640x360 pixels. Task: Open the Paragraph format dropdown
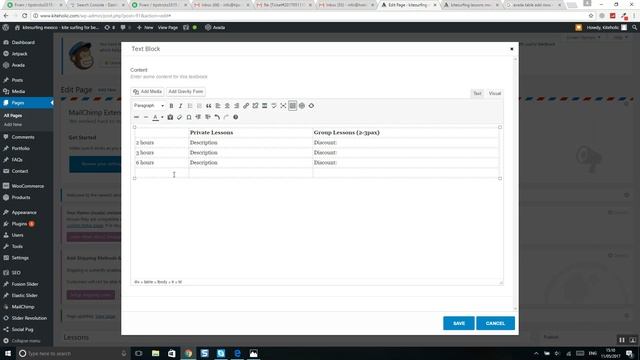point(149,106)
